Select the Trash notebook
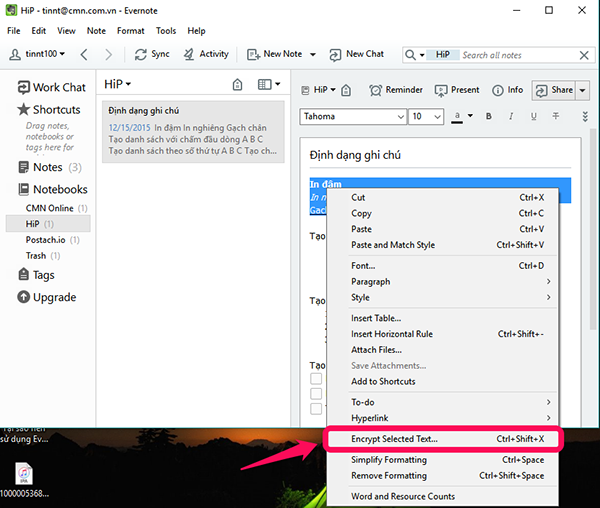600x508 pixels. click(x=48, y=256)
